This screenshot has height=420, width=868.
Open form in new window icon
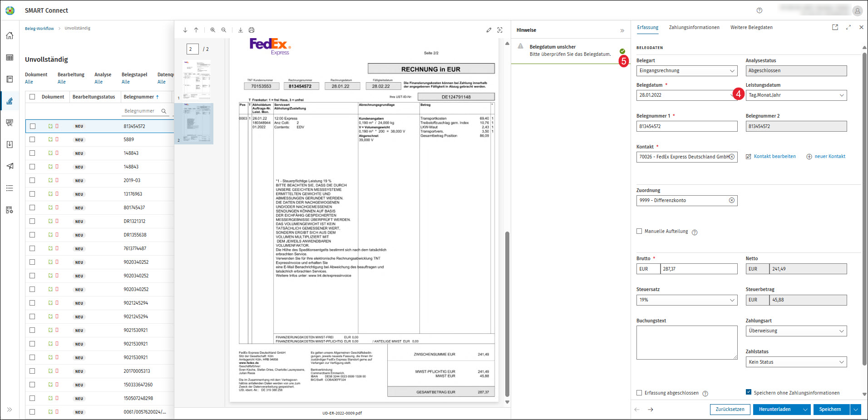click(835, 27)
